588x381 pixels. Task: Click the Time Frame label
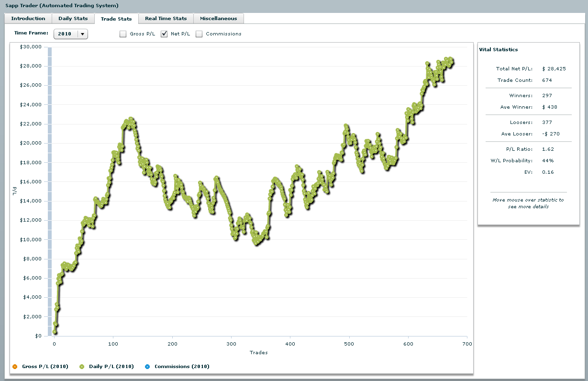[x=31, y=34]
